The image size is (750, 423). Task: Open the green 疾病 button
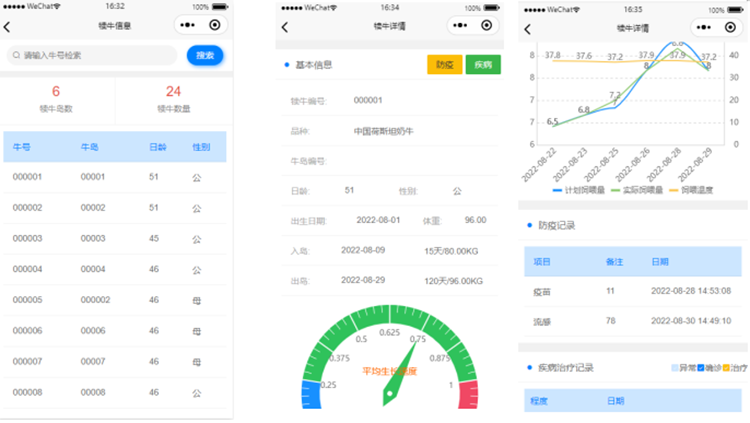483,65
